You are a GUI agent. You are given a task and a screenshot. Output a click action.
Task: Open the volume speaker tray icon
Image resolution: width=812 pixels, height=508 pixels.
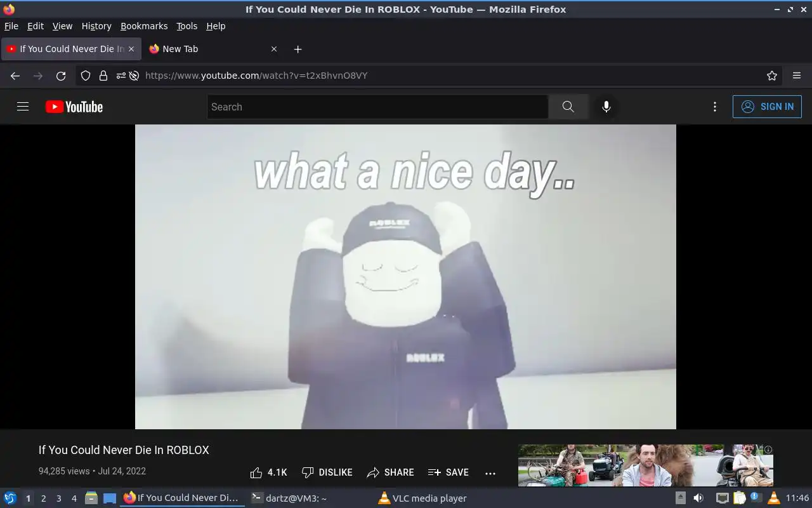698,498
